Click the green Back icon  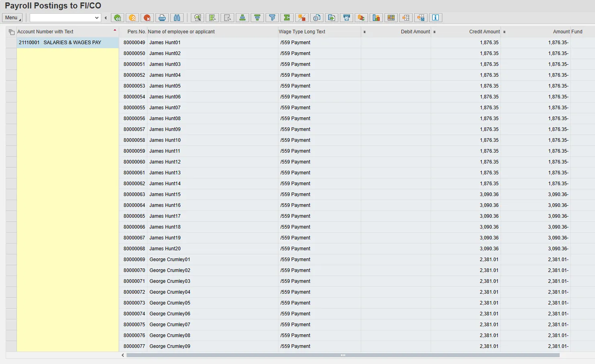pos(117,18)
